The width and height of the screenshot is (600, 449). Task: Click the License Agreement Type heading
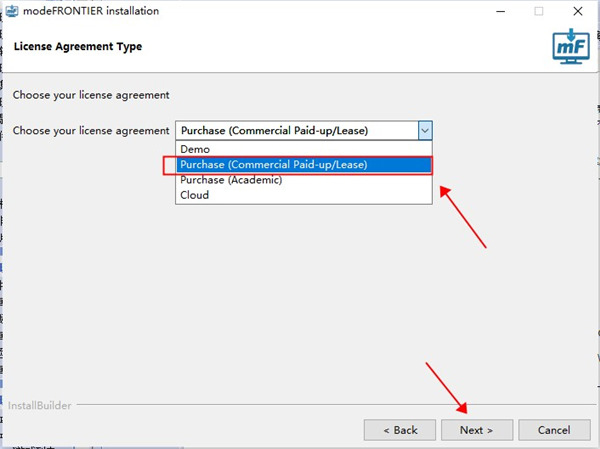point(78,47)
